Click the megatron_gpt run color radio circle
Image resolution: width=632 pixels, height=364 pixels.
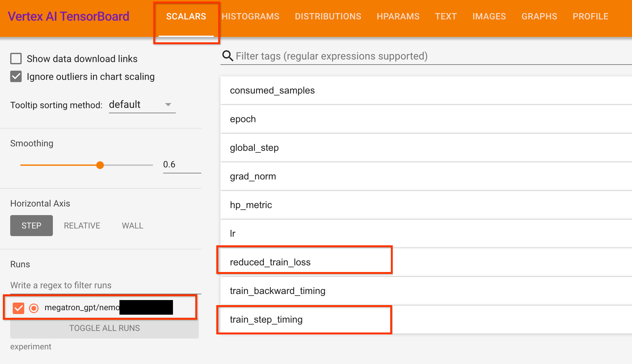point(34,308)
